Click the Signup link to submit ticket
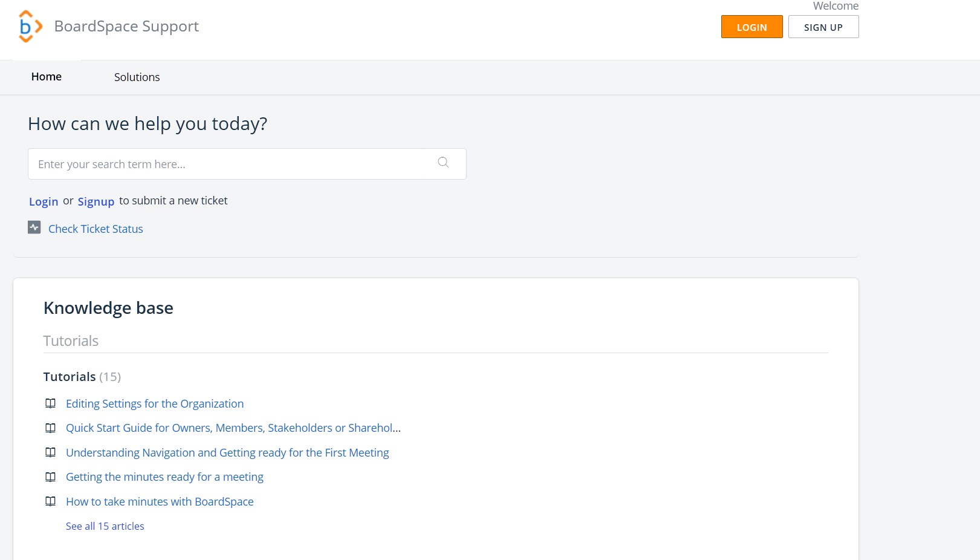Image resolution: width=980 pixels, height=560 pixels. click(x=96, y=201)
